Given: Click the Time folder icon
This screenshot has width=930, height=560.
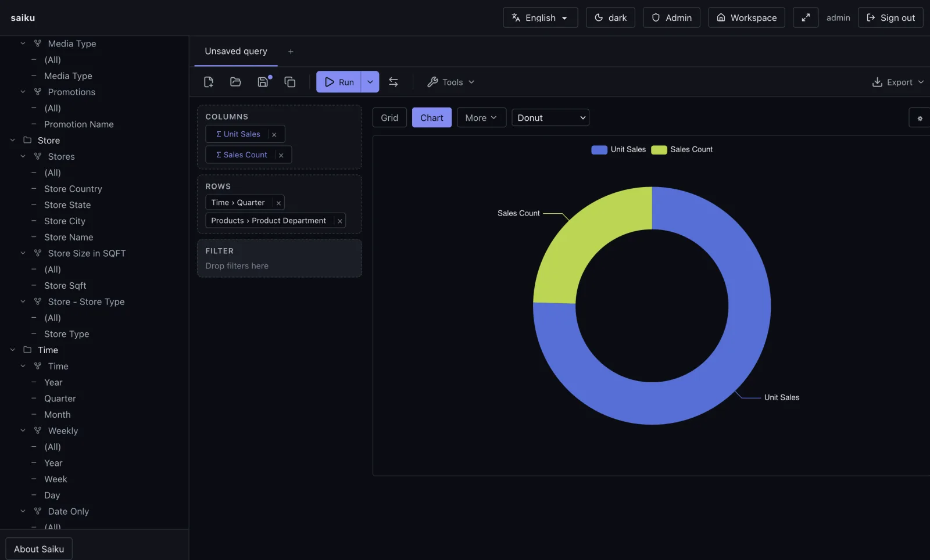Looking at the screenshot, I should (x=27, y=350).
